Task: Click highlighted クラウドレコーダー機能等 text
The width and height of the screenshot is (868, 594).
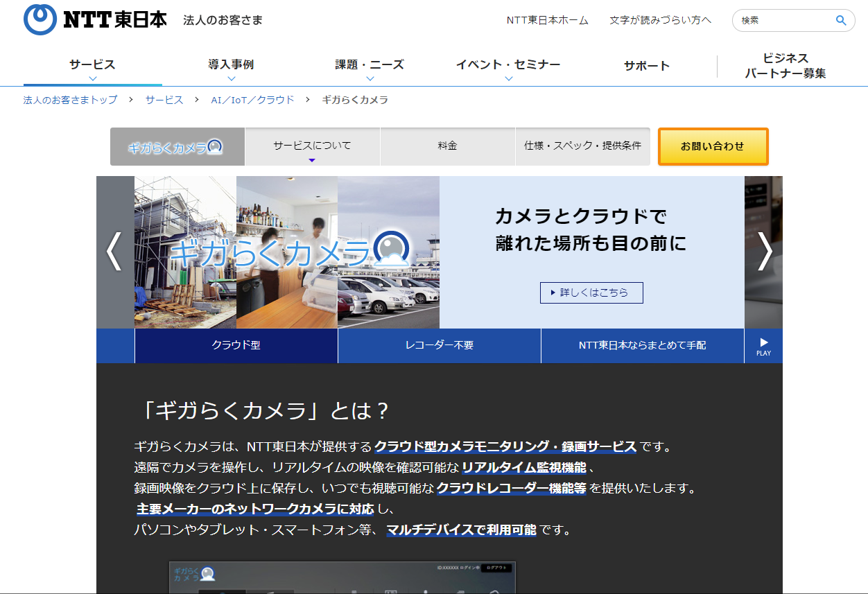Action: pyautogui.click(x=512, y=488)
